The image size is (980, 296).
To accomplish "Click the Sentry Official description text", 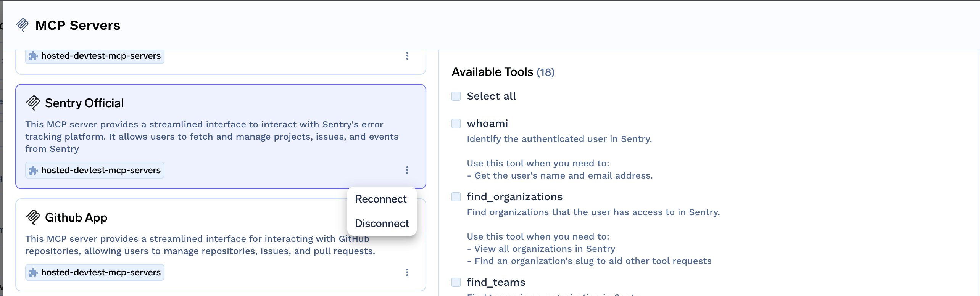I will point(212,137).
